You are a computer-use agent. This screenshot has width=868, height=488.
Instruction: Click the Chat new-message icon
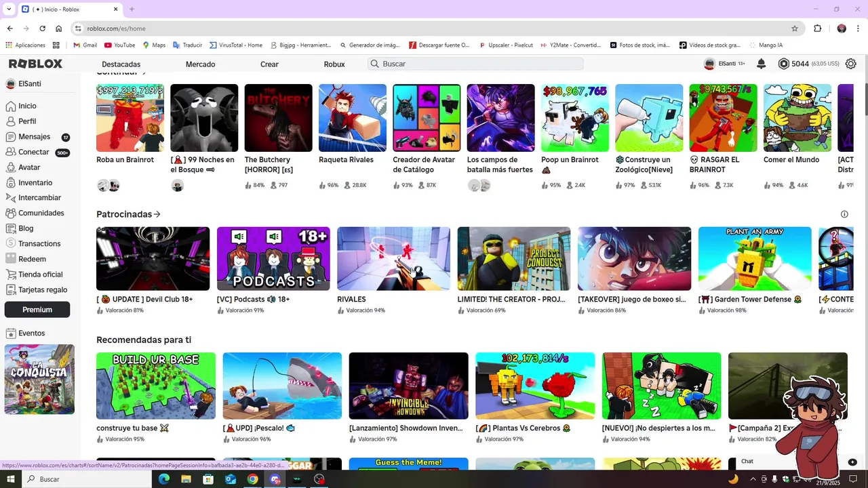pos(852,462)
